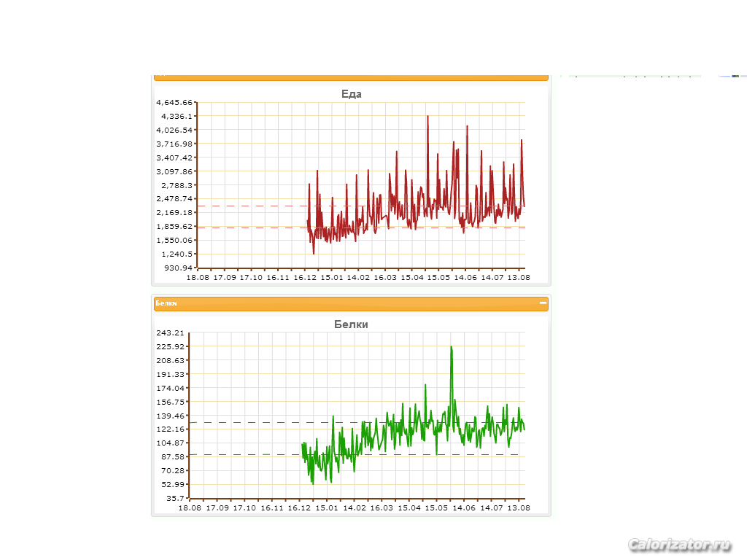Select the 156.75 axis label
Screen dimensions: 747x560
tap(170, 402)
